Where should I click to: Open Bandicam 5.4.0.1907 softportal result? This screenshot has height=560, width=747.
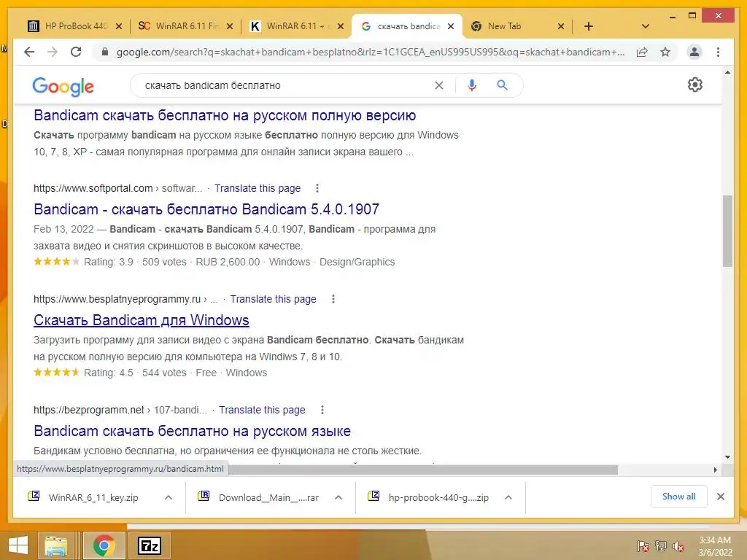click(206, 209)
